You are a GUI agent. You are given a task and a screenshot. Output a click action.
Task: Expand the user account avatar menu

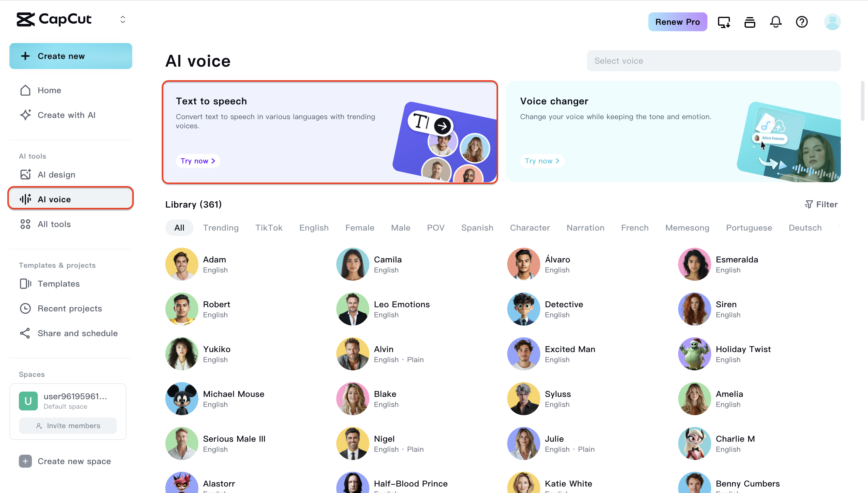(x=832, y=22)
